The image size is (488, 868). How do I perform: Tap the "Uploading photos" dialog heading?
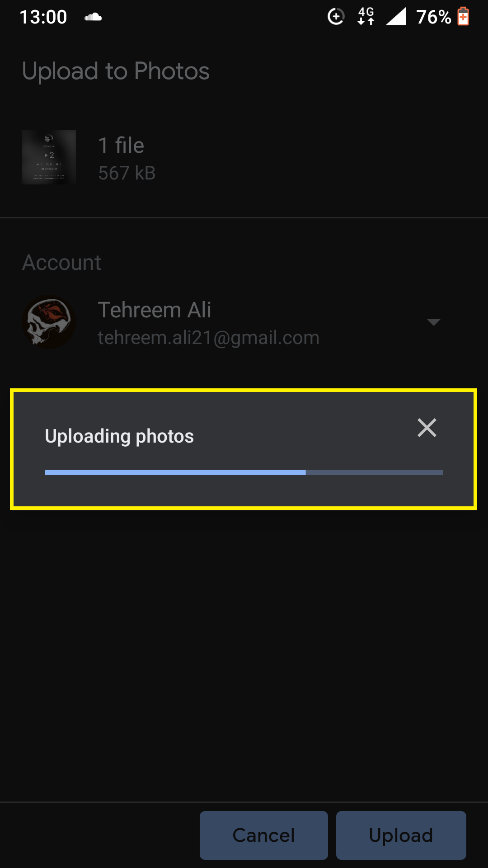tap(119, 436)
